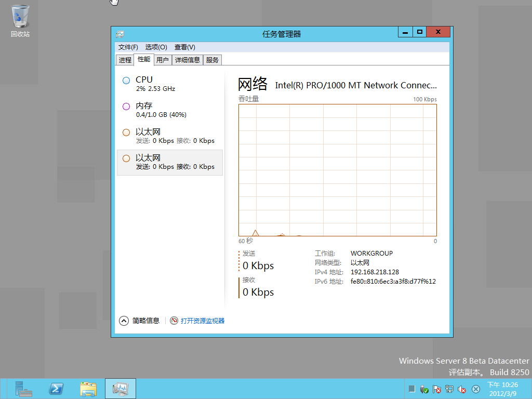Select the 性能 tab
532x399 pixels.
(x=144, y=59)
